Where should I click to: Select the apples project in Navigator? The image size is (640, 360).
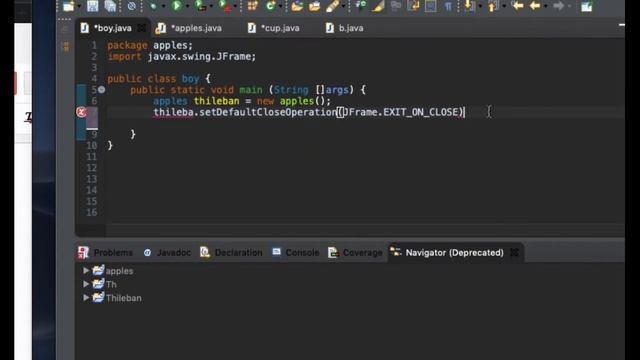click(119, 271)
